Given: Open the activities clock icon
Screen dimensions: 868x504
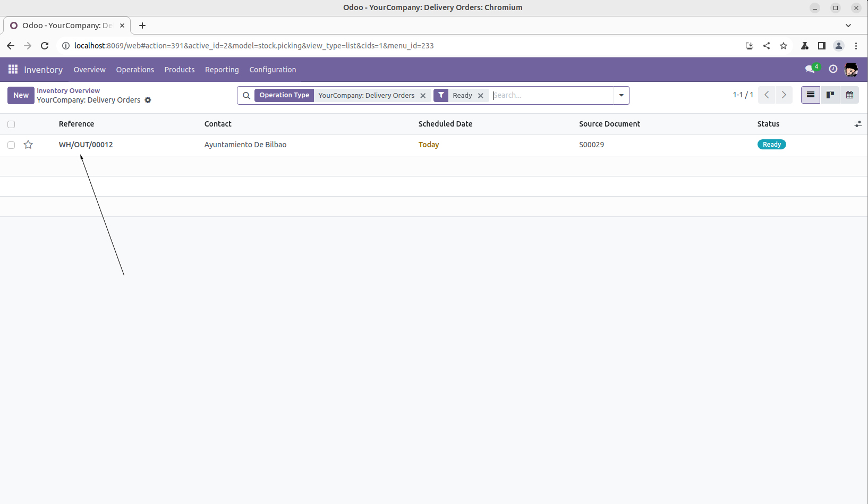Looking at the screenshot, I should 833,69.
